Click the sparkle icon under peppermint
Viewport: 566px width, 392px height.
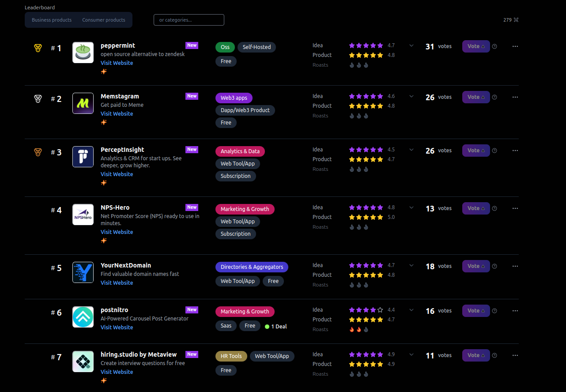pos(104,72)
